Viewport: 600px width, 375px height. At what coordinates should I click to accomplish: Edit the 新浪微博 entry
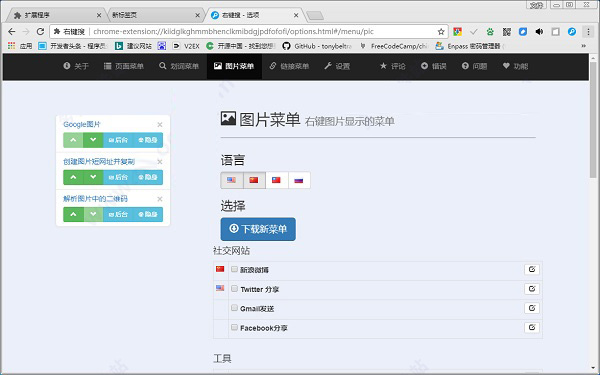532,269
